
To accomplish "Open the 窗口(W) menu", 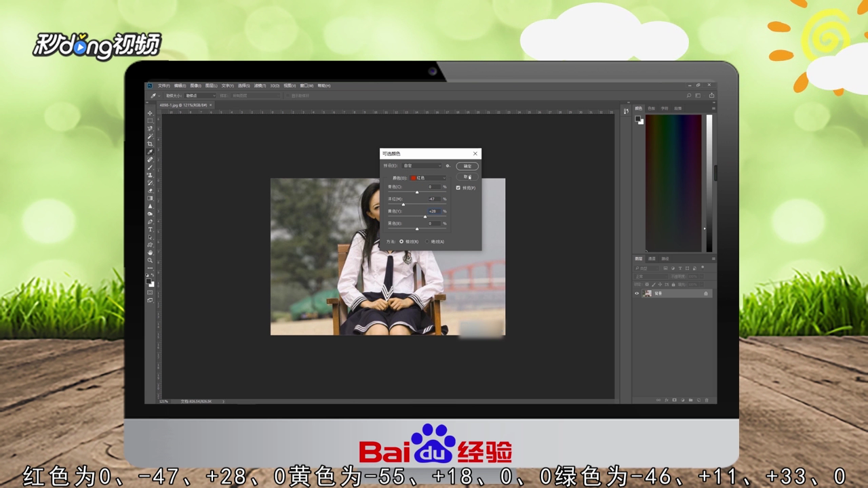I will 307,86.
